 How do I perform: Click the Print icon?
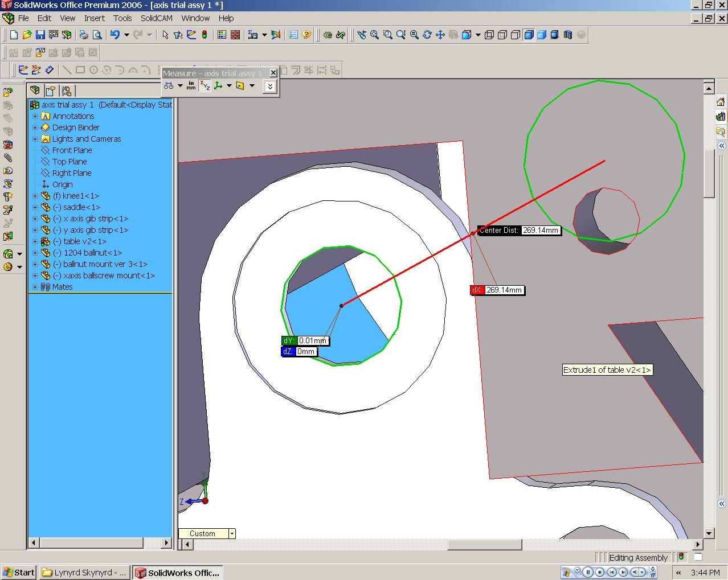click(x=84, y=35)
